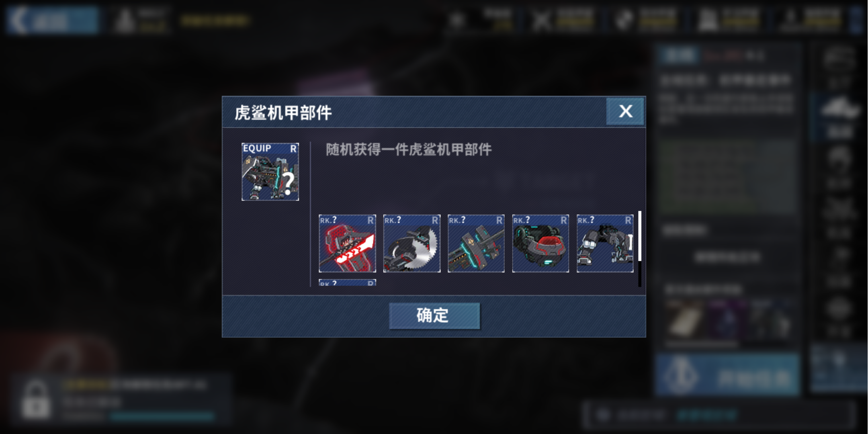The width and height of the screenshot is (868, 434).
Task: Click the blurred reward thumbnail on right panel
Action: pyautogui.click(x=686, y=321)
